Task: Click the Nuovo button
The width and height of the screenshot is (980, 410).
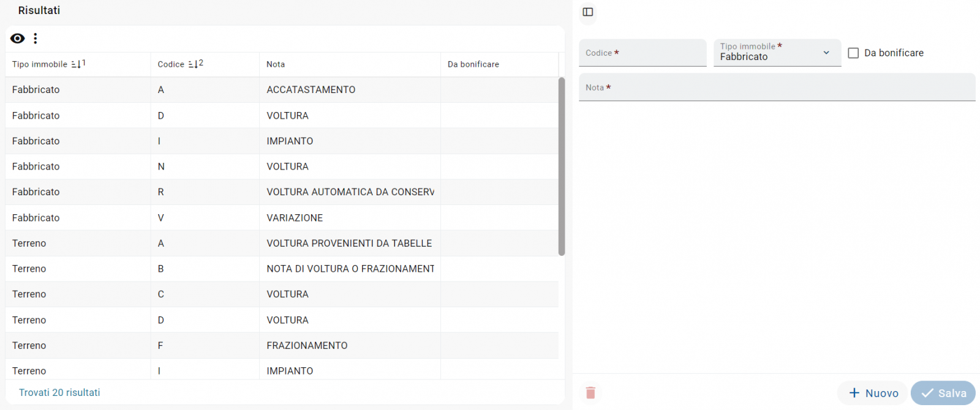Action: (873, 393)
